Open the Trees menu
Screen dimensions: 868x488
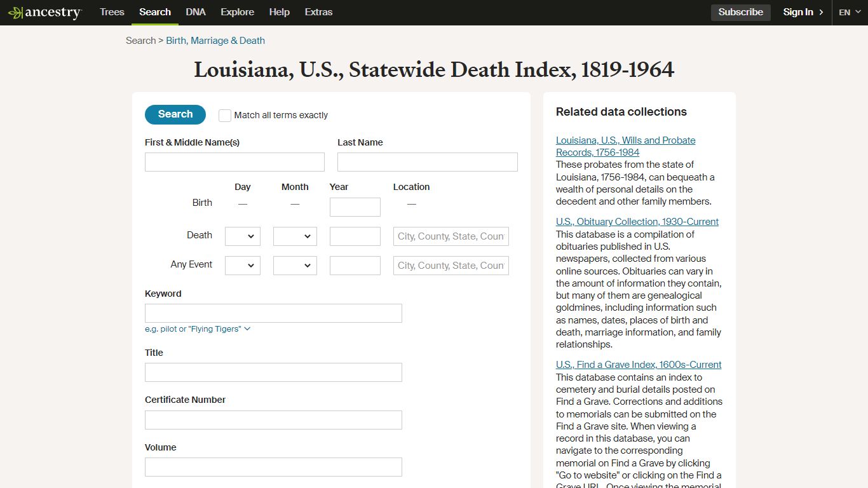tap(112, 12)
